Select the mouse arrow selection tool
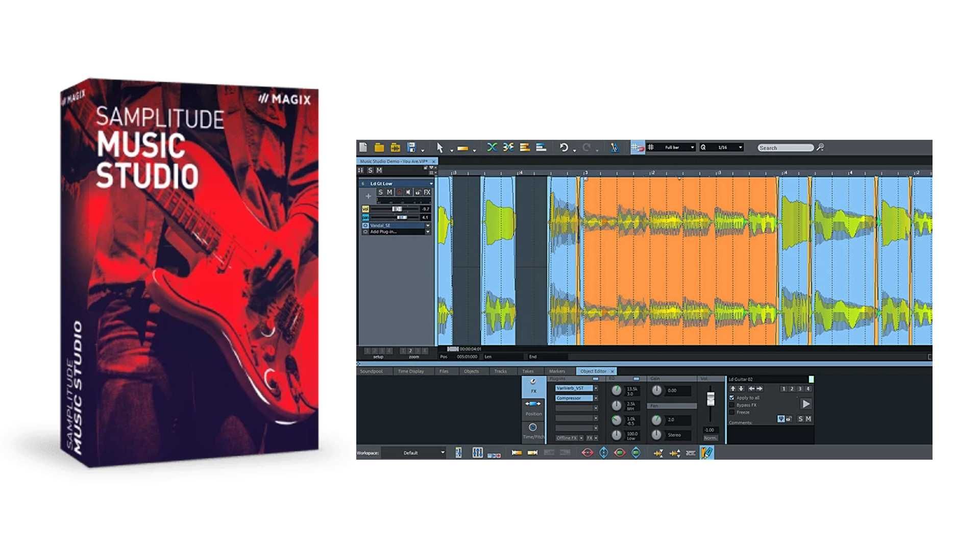980x551 pixels. (x=440, y=148)
